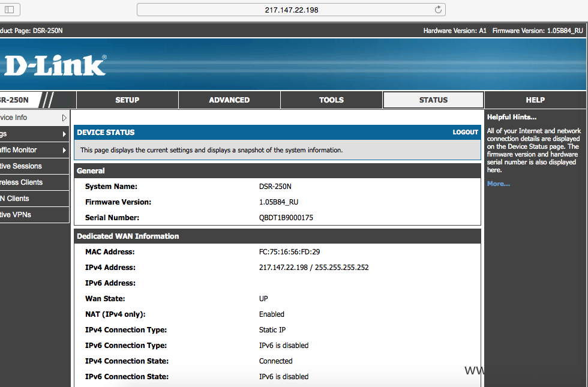Open LAN Clients in the sidebar

tap(34, 199)
